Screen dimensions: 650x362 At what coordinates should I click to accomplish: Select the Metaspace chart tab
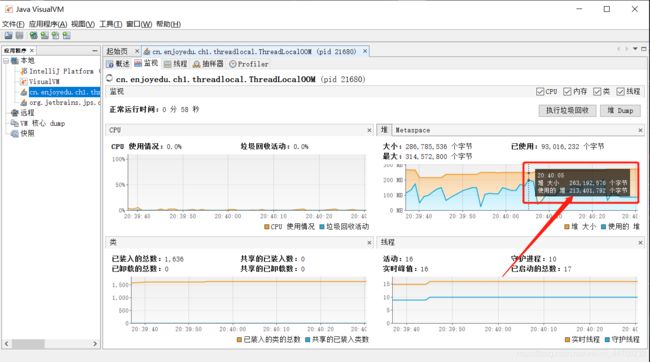pos(412,130)
